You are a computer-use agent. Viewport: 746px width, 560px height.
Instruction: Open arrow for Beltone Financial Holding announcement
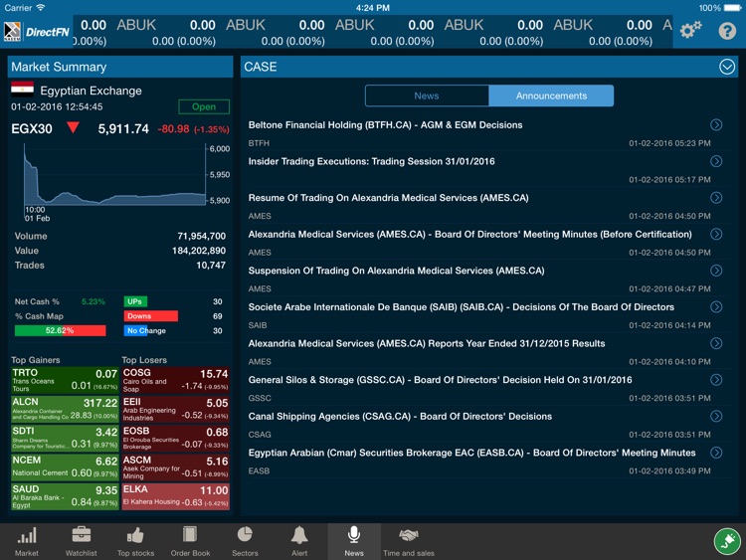(716, 124)
